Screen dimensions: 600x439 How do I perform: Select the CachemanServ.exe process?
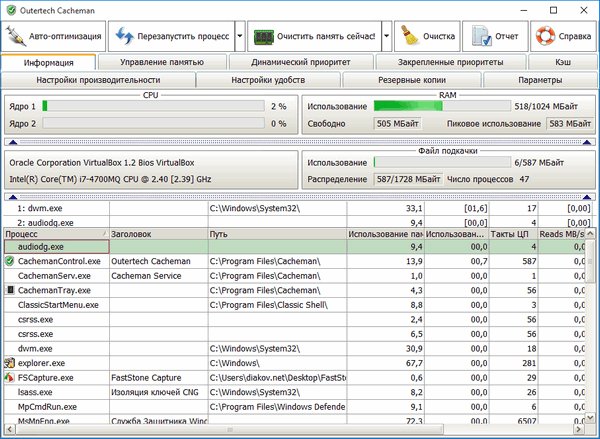click(x=54, y=276)
